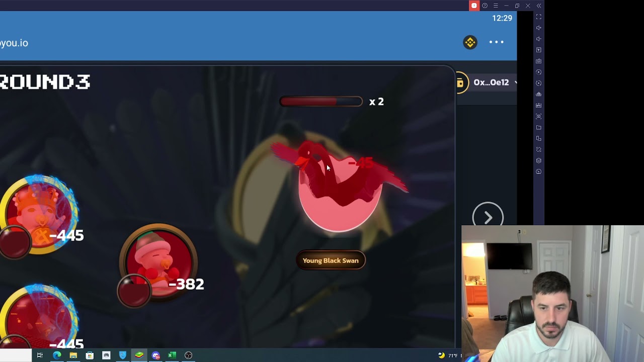Open the blue shield app on taskbar
The height and width of the screenshot is (362, 644).
click(x=123, y=355)
